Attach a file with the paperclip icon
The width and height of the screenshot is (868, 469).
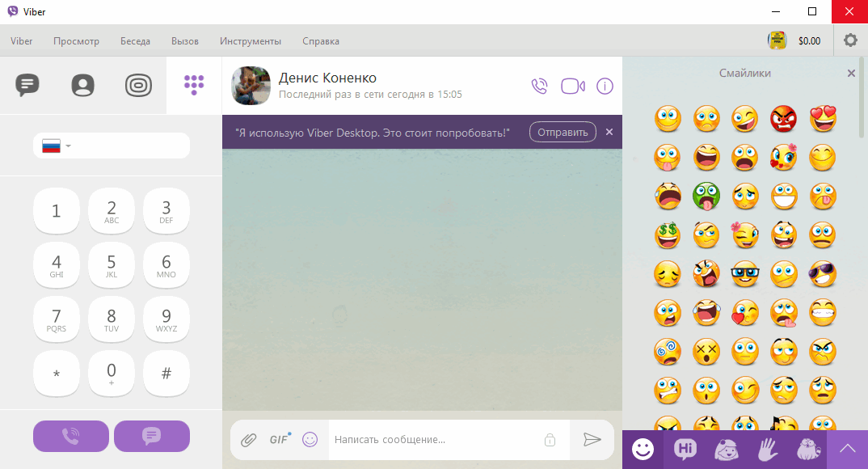249,440
